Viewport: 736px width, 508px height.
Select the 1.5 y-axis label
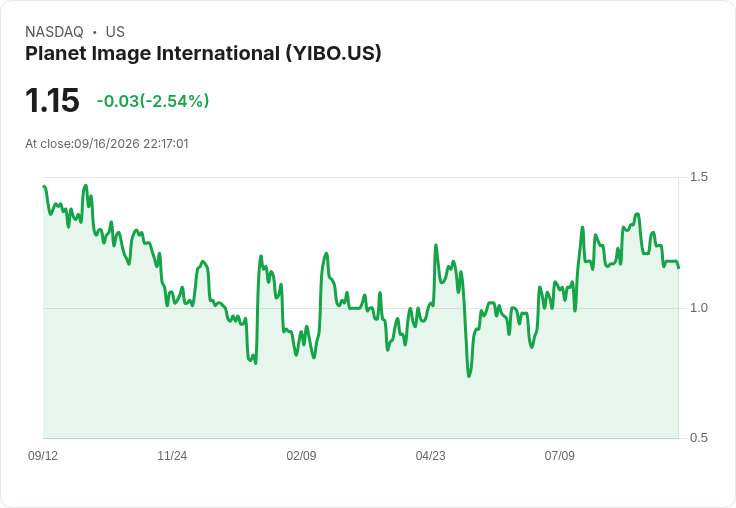coord(698,177)
